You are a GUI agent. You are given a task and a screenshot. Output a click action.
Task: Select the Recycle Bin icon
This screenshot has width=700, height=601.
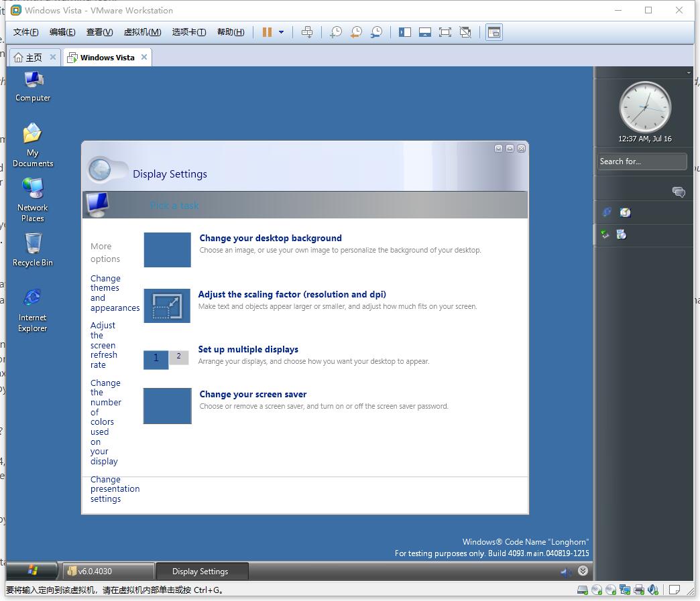tap(33, 250)
